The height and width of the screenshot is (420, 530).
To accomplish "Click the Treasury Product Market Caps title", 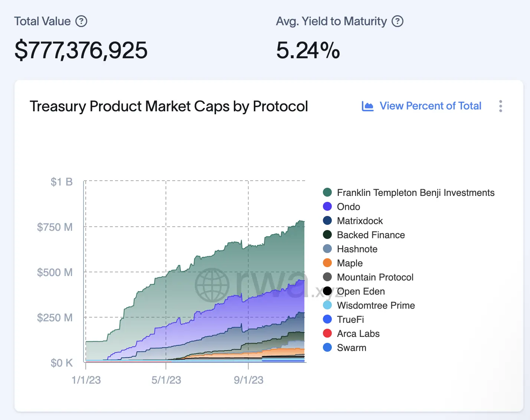I will tap(169, 106).
